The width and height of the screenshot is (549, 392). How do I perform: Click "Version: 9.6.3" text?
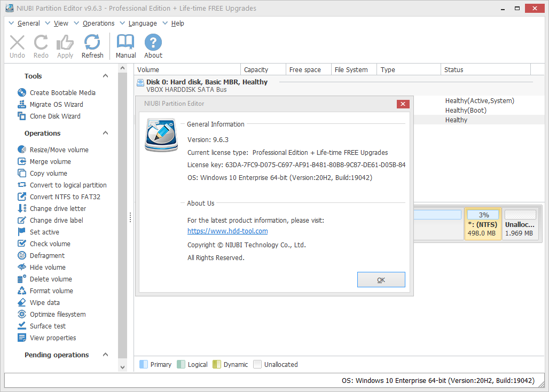click(208, 139)
